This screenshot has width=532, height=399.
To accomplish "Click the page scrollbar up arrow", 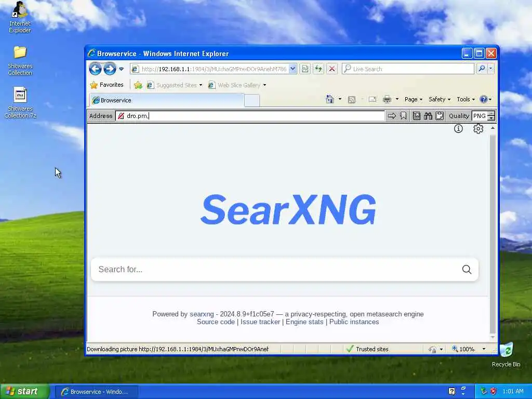I will pyautogui.click(x=493, y=128).
